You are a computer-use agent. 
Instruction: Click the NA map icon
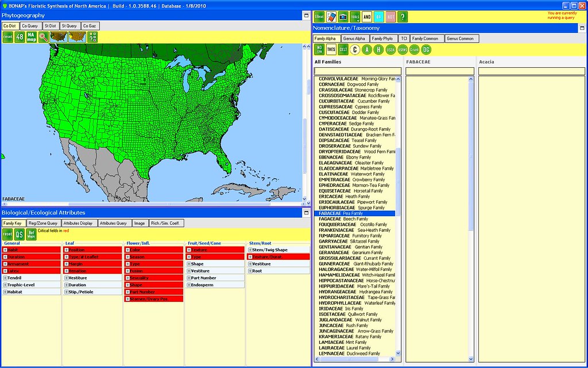click(32, 37)
